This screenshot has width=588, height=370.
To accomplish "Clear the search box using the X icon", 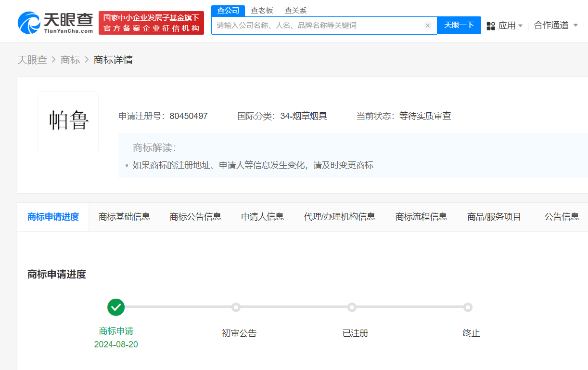I will click(x=428, y=26).
